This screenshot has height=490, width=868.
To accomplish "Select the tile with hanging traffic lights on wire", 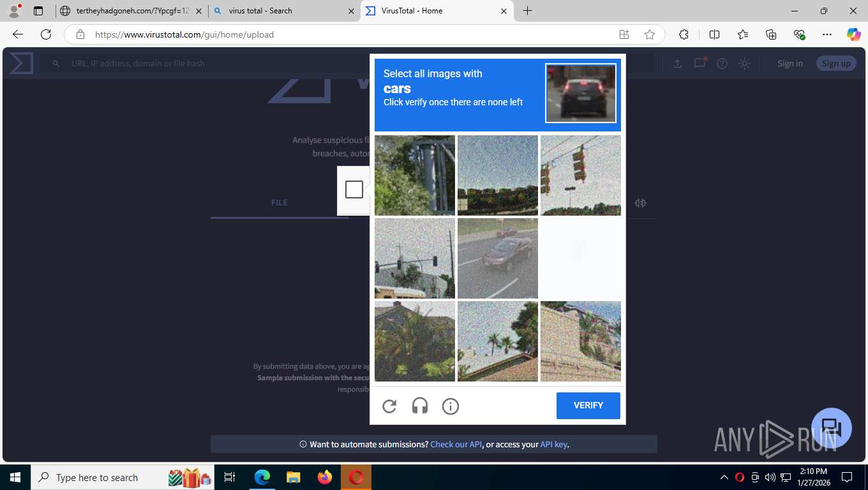I will coord(581,175).
